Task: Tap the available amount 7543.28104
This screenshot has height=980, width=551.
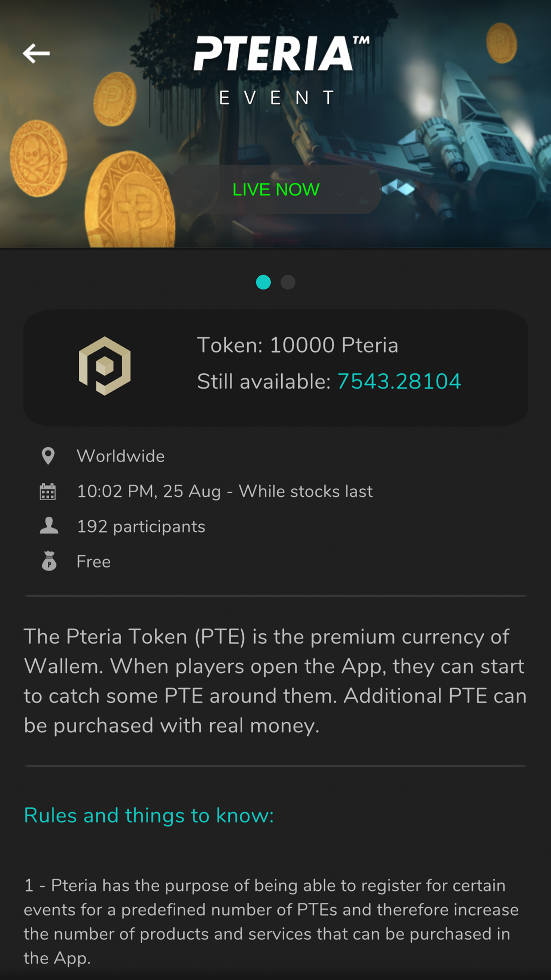Action: pyautogui.click(x=399, y=381)
